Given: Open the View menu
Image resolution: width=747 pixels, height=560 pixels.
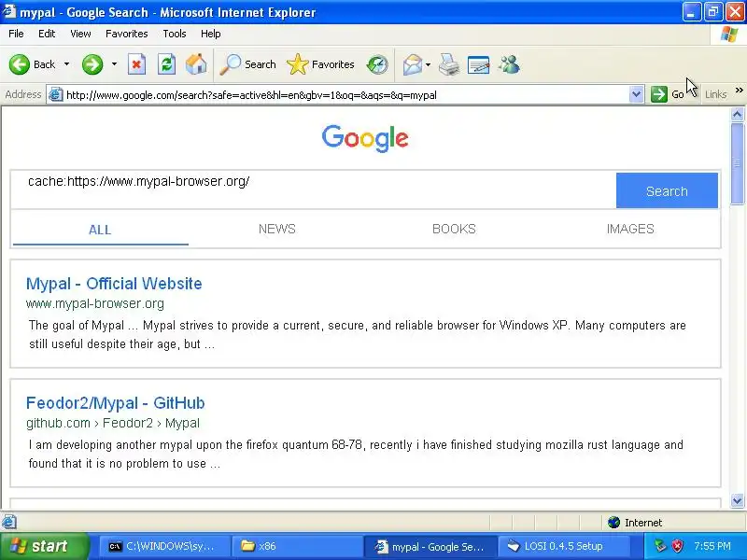Looking at the screenshot, I should (80, 34).
